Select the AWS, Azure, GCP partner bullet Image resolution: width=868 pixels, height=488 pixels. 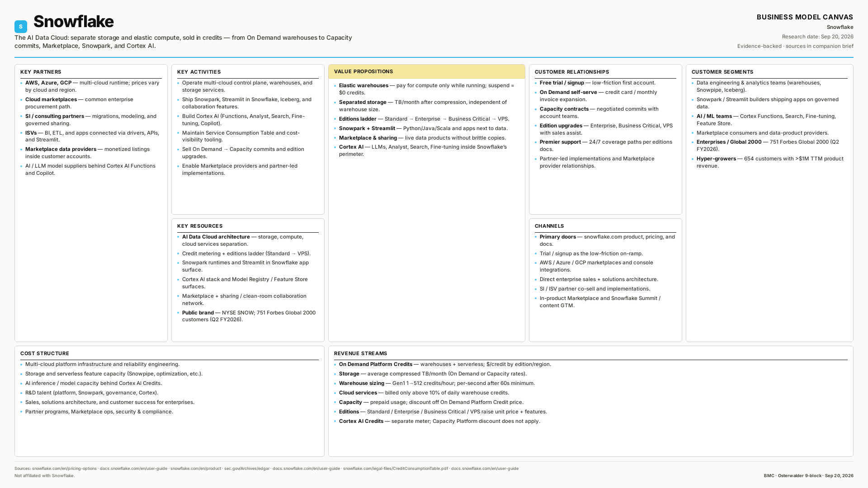coord(92,86)
